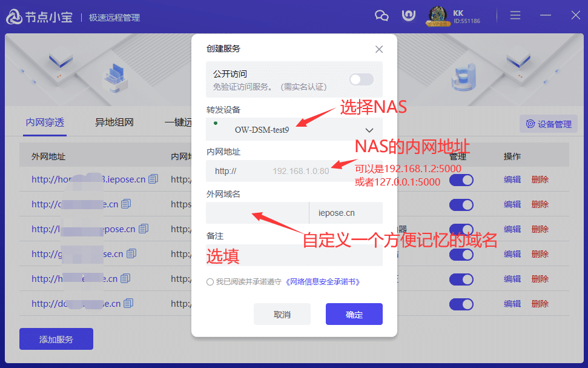Viewport: 588px width, 368px height.
Task: Click the 外网地址 column header
Action: (x=48, y=156)
